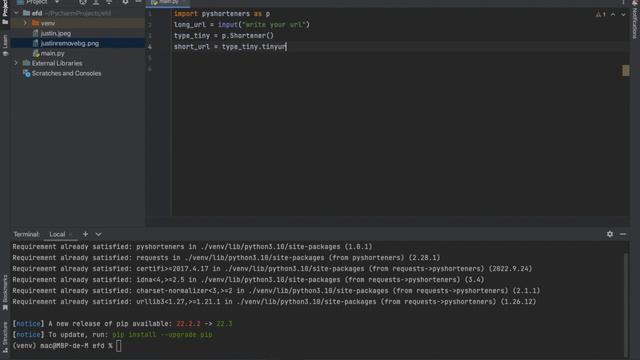Select Scratches and Consoles
The height and width of the screenshot is (360, 640).
(x=66, y=73)
